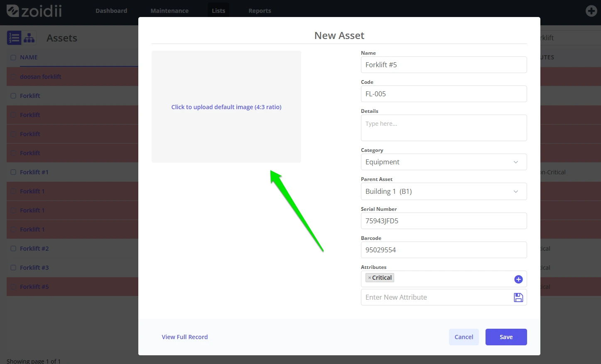Tick the checkbox for Forklift #1
The height and width of the screenshot is (364, 601).
[13, 172]
